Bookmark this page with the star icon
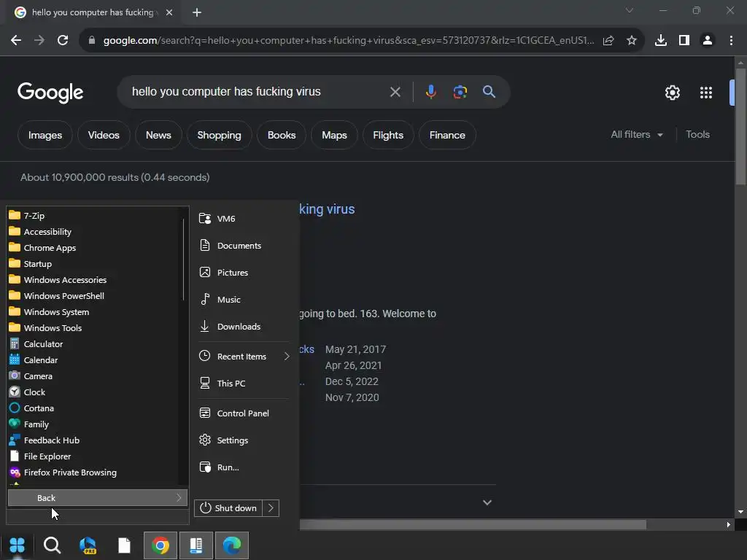Image resolution: width=747 pixels, height=560 pixels. click(x=632, y=41)
